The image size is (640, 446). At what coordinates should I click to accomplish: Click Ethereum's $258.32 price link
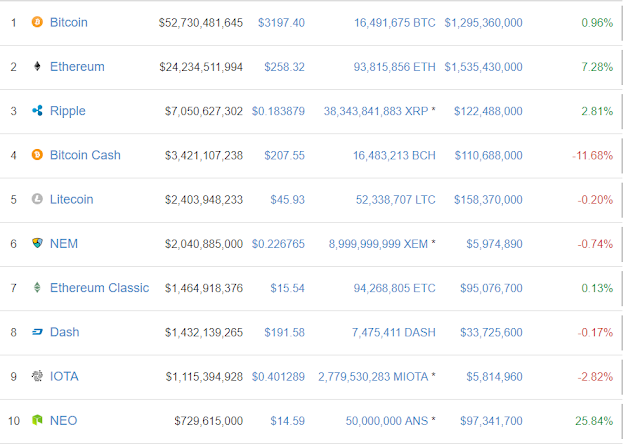[x=284, y=67]
